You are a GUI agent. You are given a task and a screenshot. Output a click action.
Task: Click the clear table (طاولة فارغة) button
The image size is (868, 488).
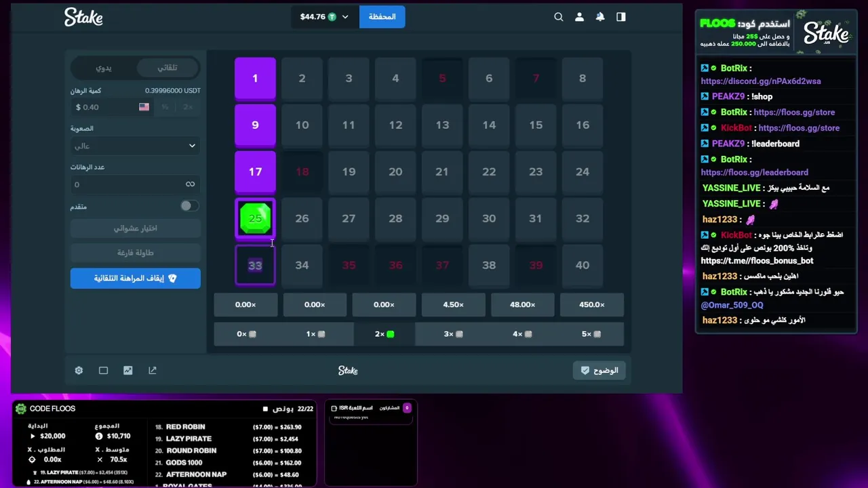136,253
